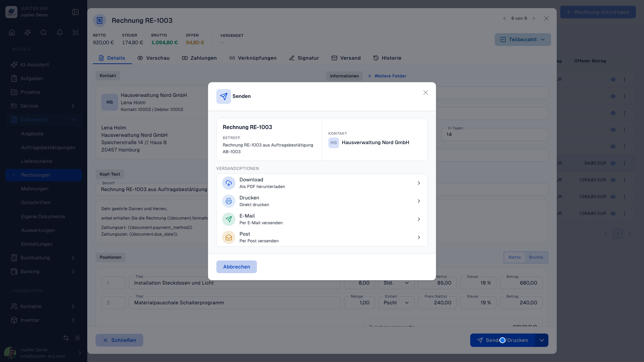
Task: Switch positions view to Netto
Action: click(x=515, y=257)
